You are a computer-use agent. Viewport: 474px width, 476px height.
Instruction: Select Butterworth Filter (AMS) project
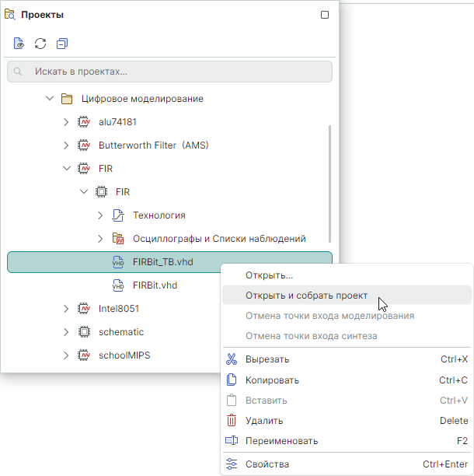pos(153,145)
